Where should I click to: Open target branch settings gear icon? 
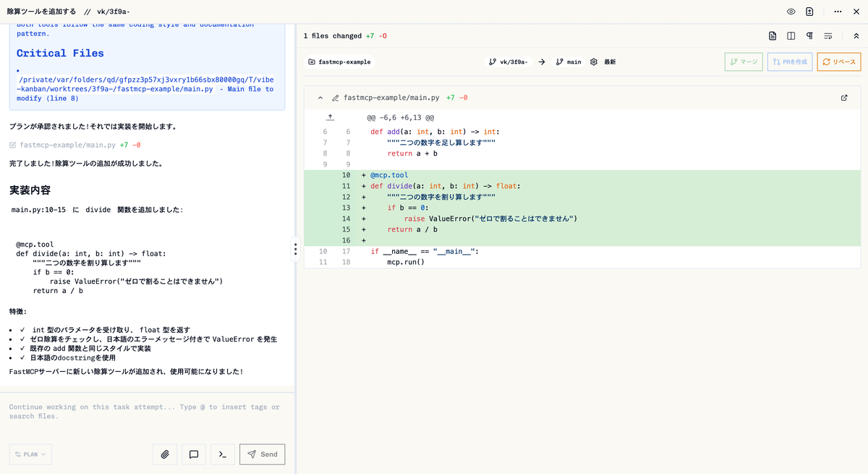pyautogui.click(x=594, y=62)
